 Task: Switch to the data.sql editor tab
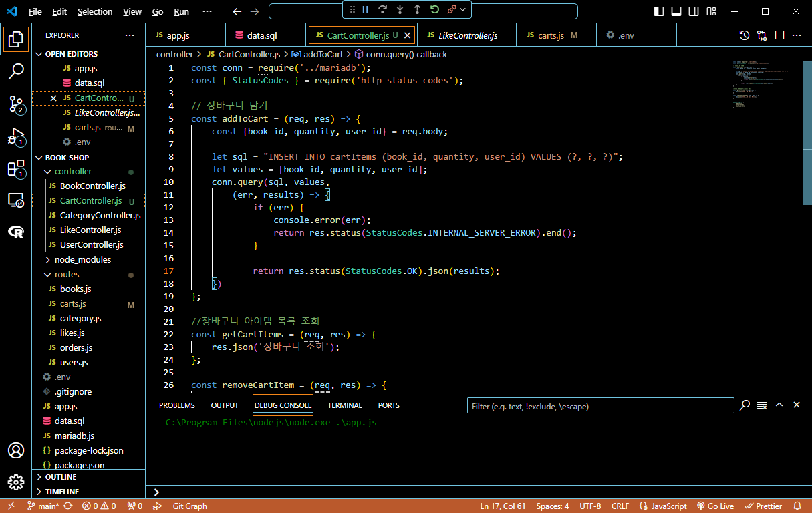pyautogui.click(x=266, y=35)
